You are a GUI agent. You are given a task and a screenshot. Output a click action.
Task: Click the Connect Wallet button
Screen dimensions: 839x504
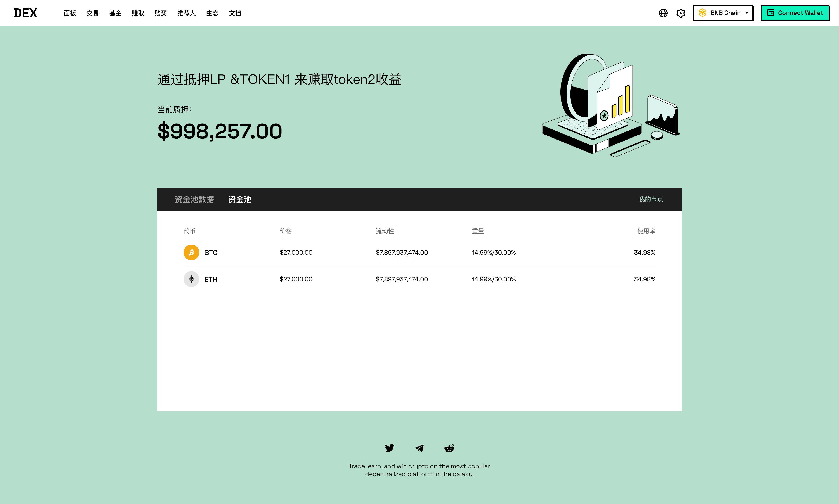pos(795,13)
